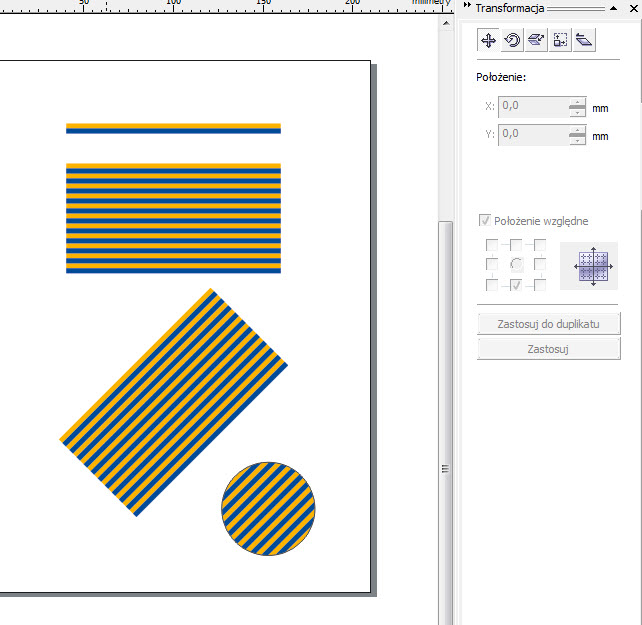The height and width of the screenshot is (625, 642).
Task: Select the center anchor radio button
Action: pos(516,265)
